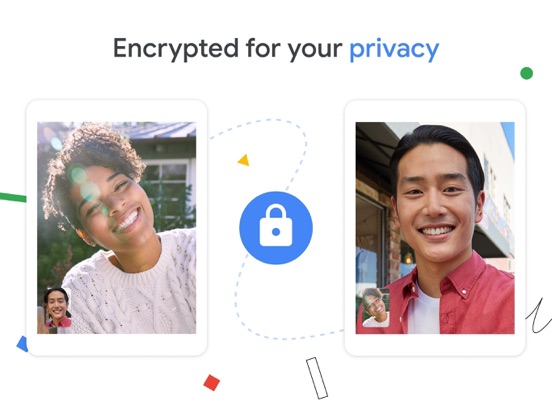The image size is (552, 414).
Task: Select the outlined rectangle at the bottom
Action: click(317, 378)
